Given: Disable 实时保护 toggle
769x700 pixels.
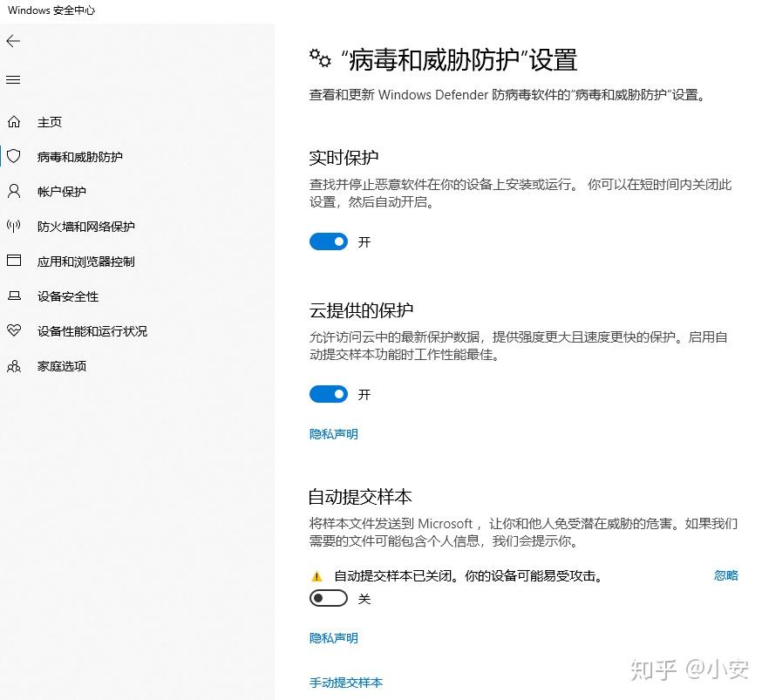Looking at the screenshot, I should (x=329, y=241).
